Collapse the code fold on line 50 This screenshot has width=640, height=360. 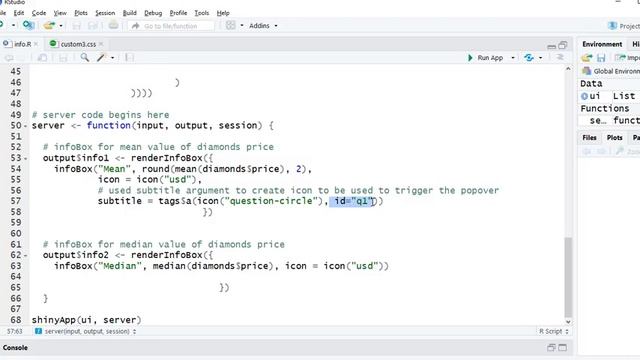[x=25, y=126]
